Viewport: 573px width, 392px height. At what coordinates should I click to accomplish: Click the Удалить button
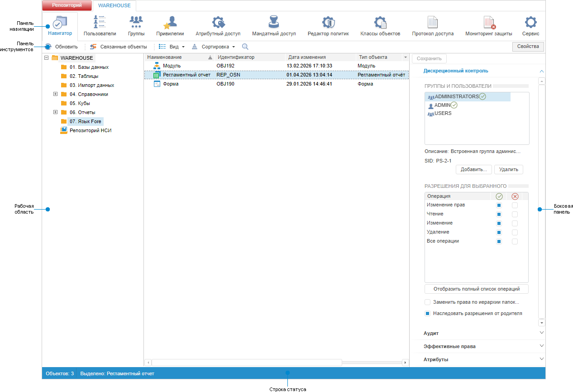[509, 170]
